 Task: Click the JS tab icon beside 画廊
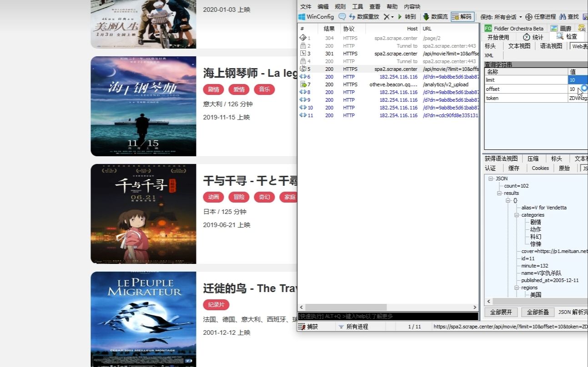click(x=582, y=28)
